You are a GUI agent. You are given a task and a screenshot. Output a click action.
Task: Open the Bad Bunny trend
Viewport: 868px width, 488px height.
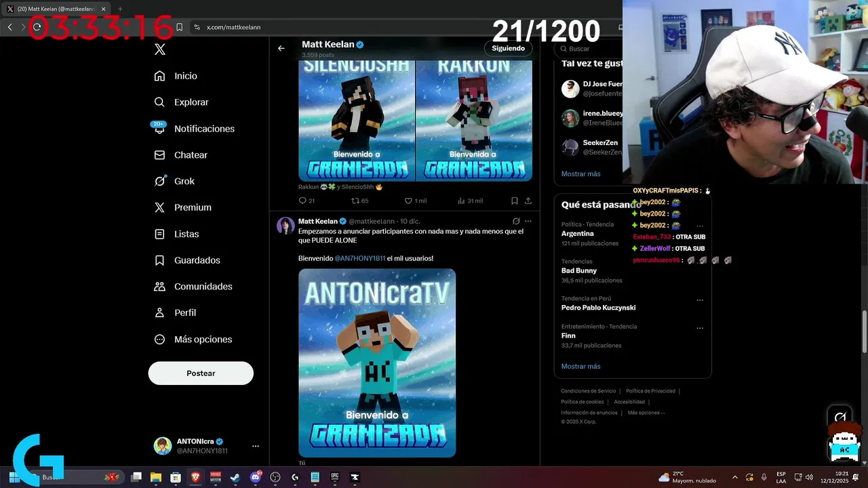pyautogui.click(x=579, y=271)
